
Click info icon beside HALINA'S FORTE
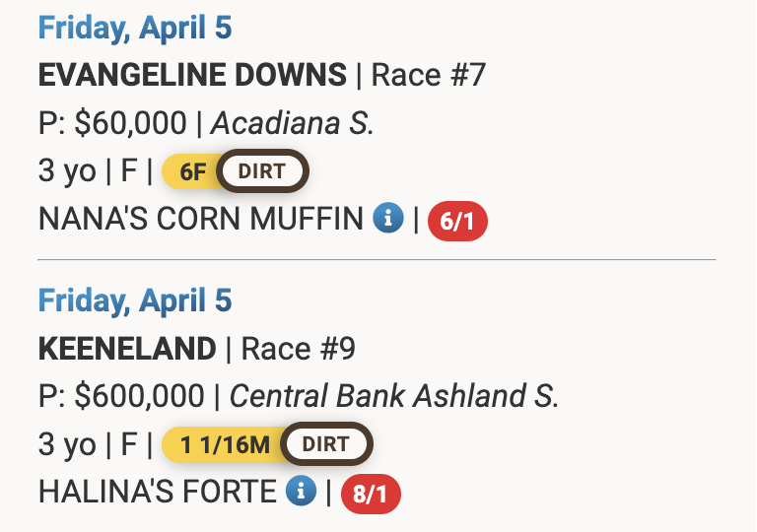(301, 491)
